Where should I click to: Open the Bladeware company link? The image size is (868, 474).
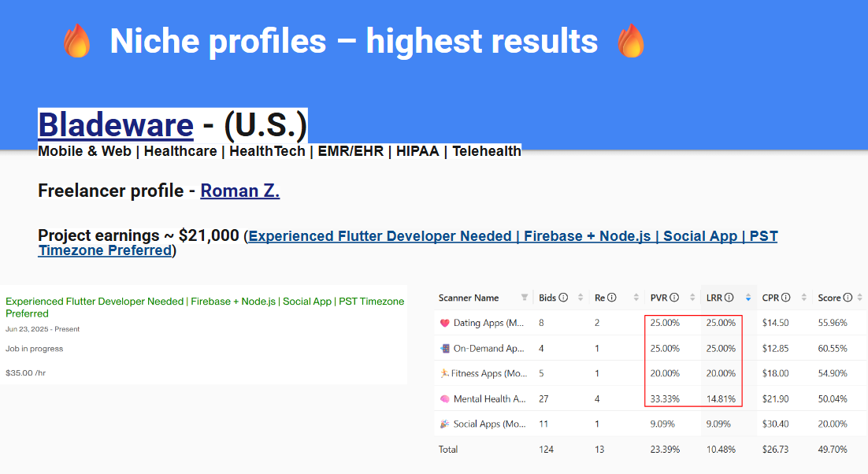pyautogui.click(x=116, y=124)
